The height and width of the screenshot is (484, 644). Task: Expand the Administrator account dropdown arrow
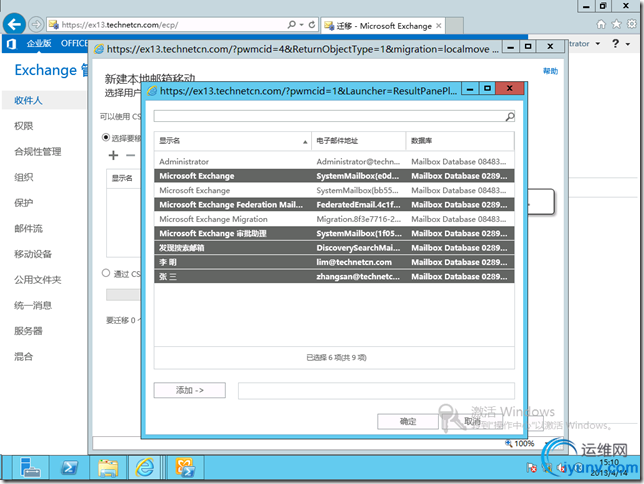click(x=598, y=44)
